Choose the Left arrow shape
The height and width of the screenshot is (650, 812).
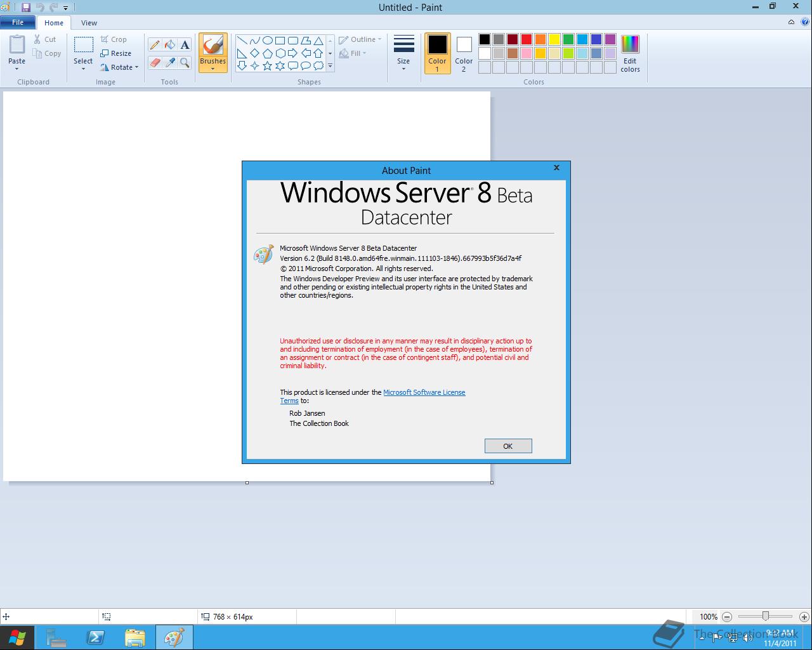point(306,53)
